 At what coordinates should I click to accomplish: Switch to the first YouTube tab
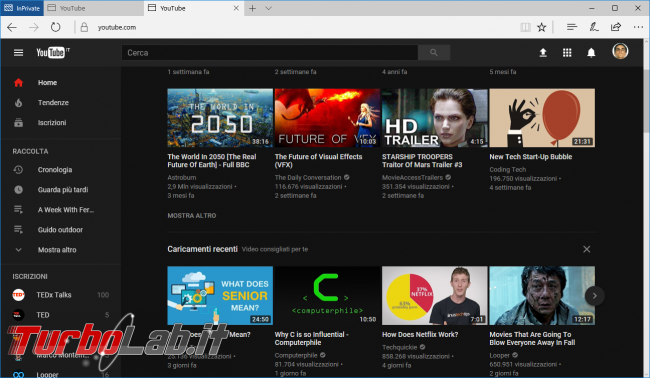[94, 8]
